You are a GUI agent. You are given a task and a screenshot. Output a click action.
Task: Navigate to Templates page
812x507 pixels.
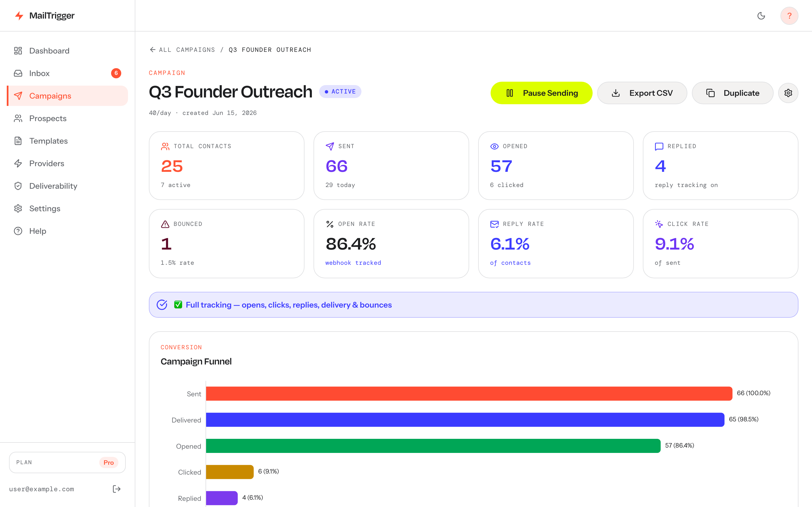tap(67, 141)
